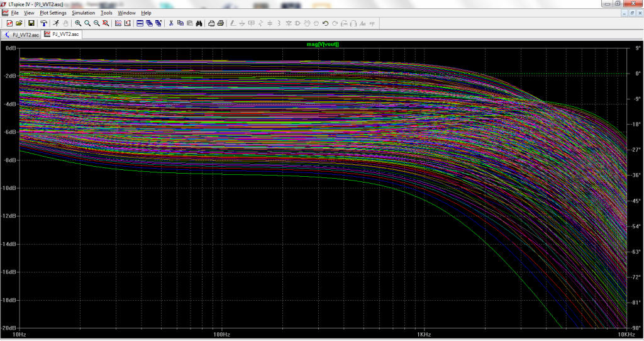The height and width of the screenshot is (341, 644).
Task: Click the 0dB left axis label
Action: (11, 48)
